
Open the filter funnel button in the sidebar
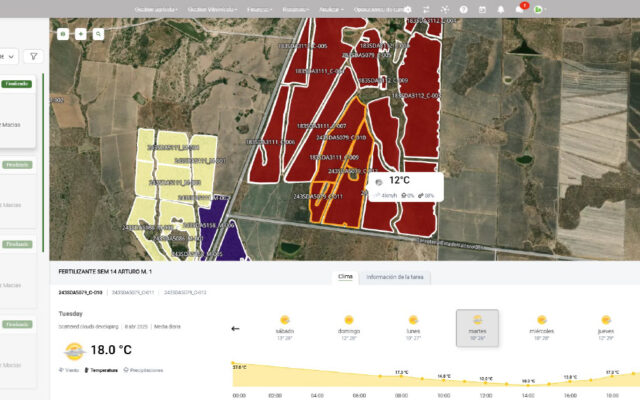33,56
